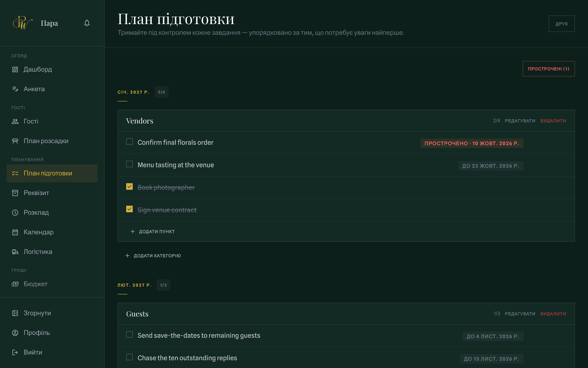
Task: Click the Бюджет money icon
Action: point(15,284)
